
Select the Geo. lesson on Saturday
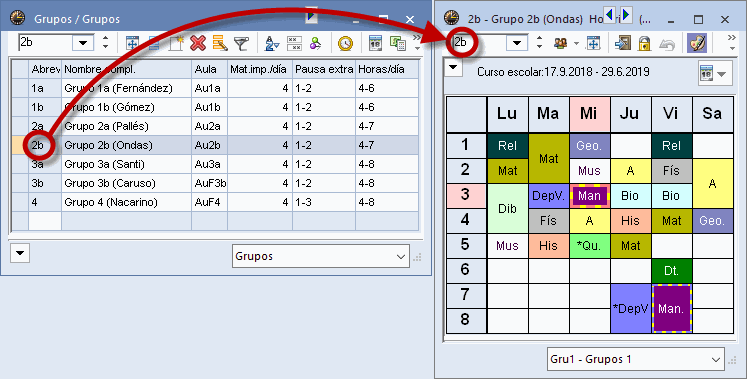coord(712,221)
